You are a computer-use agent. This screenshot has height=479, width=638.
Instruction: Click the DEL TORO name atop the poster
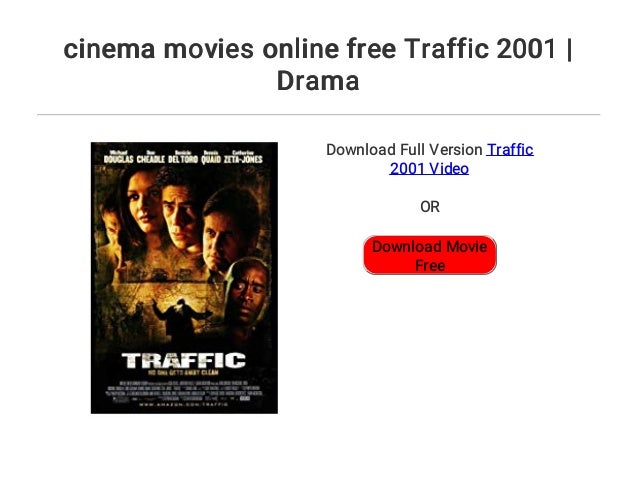pos(183,157)
